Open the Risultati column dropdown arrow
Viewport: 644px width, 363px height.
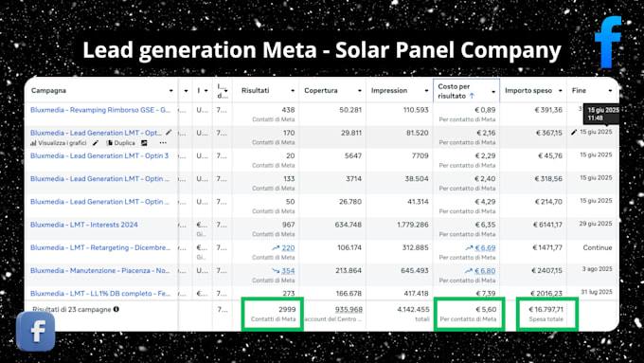pos(293,91)
